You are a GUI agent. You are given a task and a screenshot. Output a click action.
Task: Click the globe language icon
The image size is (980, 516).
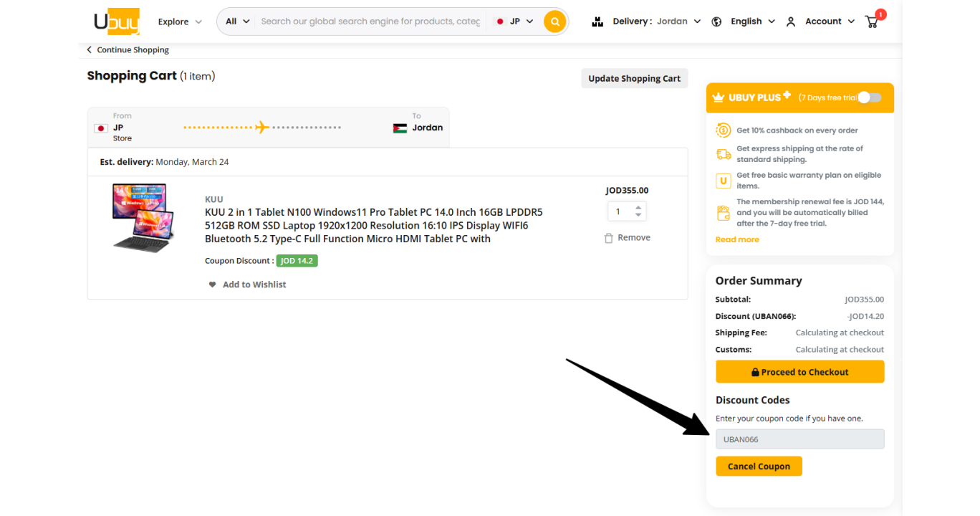[716, 21]
